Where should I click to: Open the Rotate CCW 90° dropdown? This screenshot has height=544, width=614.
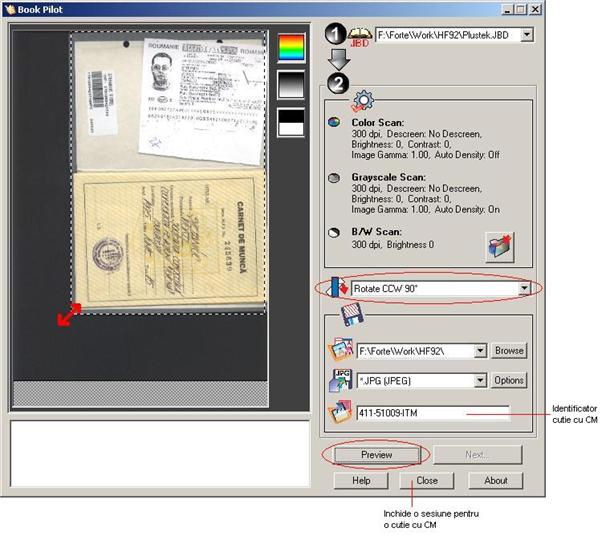[524, 289]
